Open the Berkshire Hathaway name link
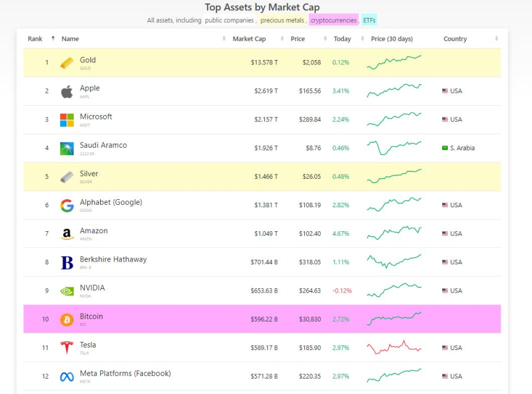532x394 pixels. click(113, 259)
